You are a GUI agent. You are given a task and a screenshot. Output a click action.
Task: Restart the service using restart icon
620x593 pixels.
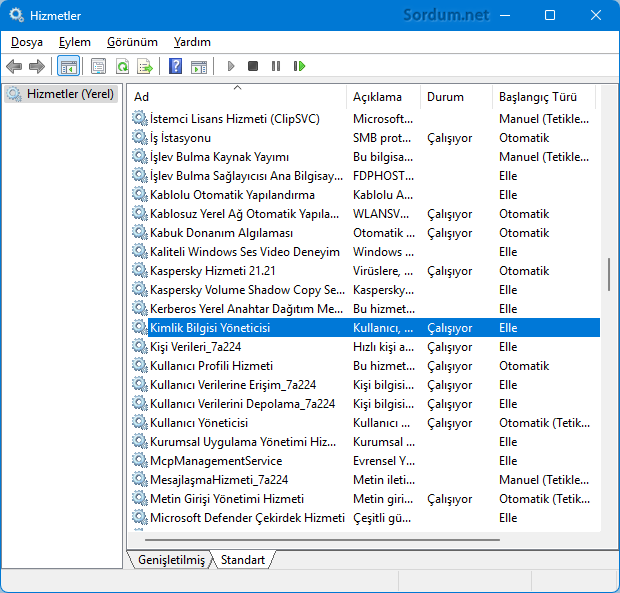click(299, 66)
